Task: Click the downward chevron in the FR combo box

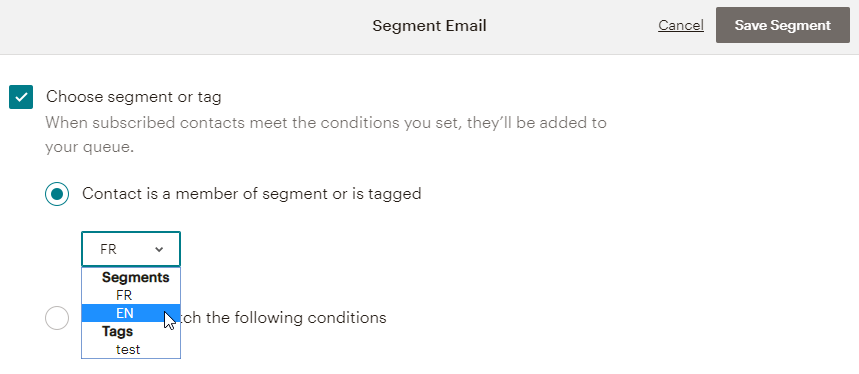Action: tap(159, 250)
